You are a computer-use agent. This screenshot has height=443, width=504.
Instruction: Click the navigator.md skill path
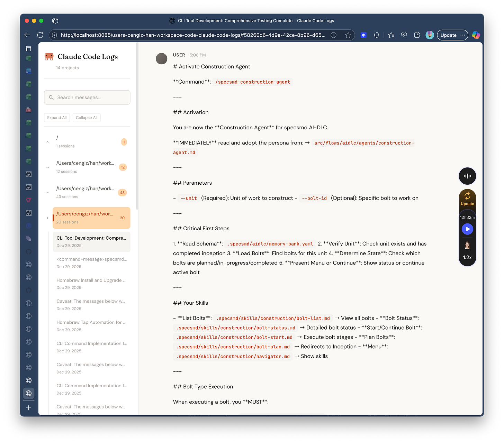(x=233, y=357)
